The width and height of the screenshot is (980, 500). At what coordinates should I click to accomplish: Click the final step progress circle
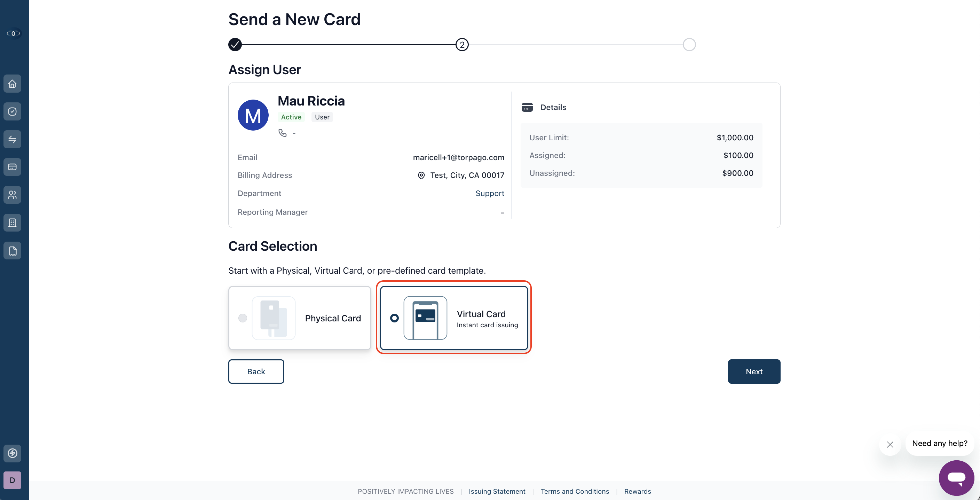[x=689, y=45]
